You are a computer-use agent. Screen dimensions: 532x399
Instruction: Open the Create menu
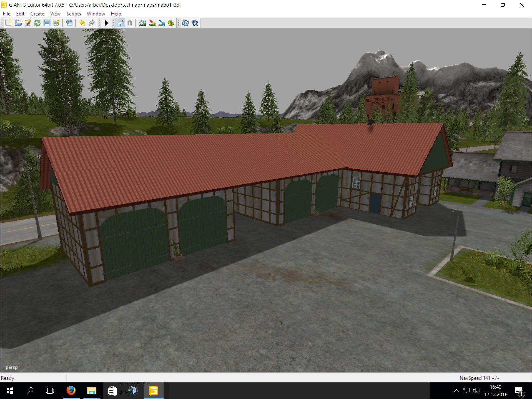(37, 14)
